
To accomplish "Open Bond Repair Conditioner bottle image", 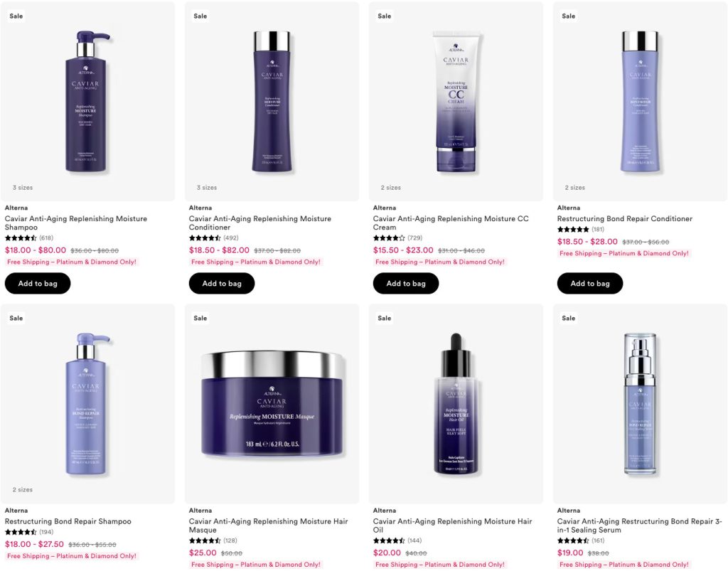I will [x=640, y=101].
